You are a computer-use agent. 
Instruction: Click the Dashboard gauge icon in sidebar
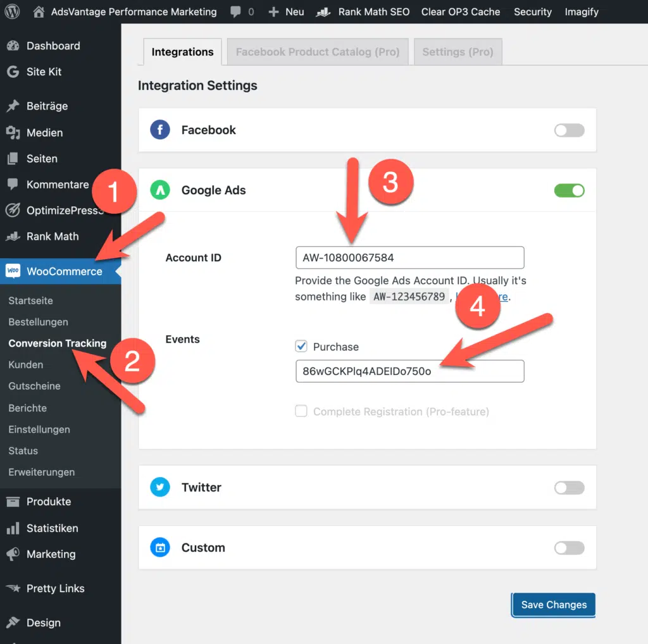click(x=13, y=46)
